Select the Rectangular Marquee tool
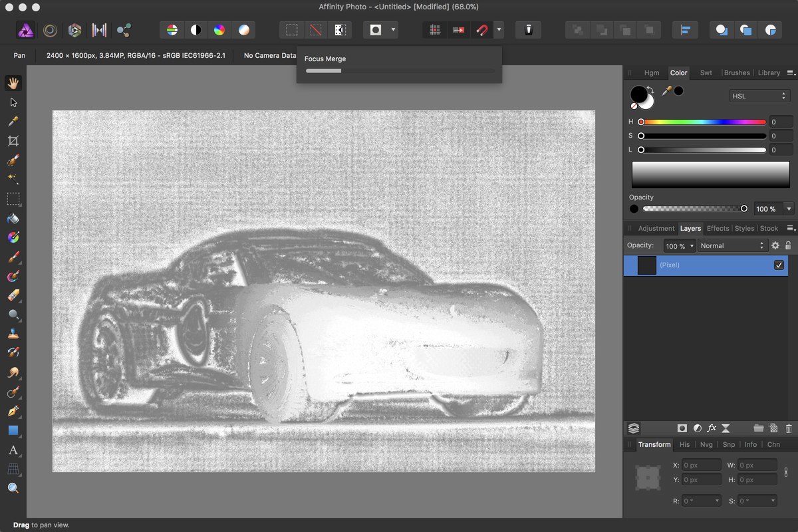This screenshot has height=532, width=798. [x=13, y=199]
